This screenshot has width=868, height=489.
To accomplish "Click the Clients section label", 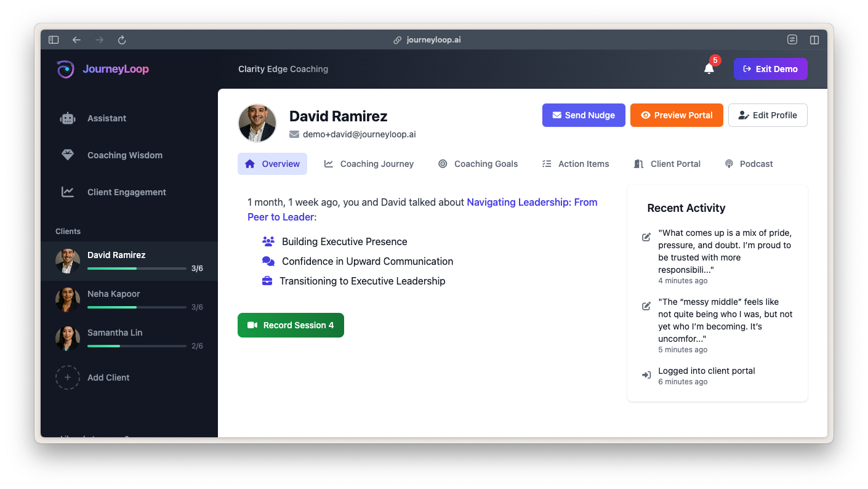I will (68, 232).
